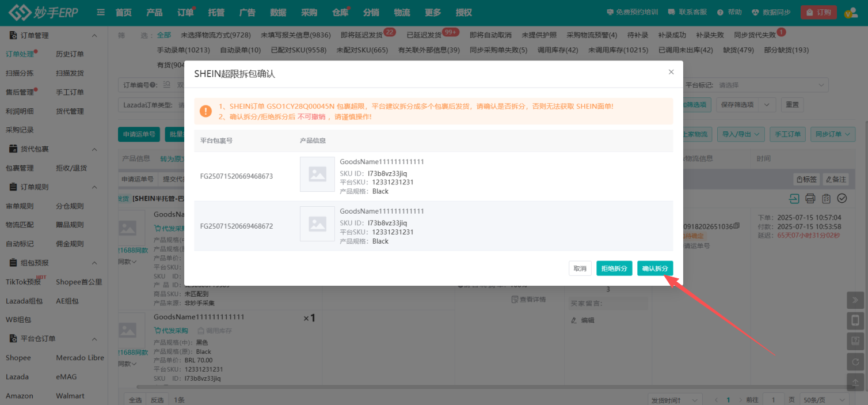Click the hamburger menu collapse icon
The width and height of the screenshot is (868, 405).
[101, 12]
